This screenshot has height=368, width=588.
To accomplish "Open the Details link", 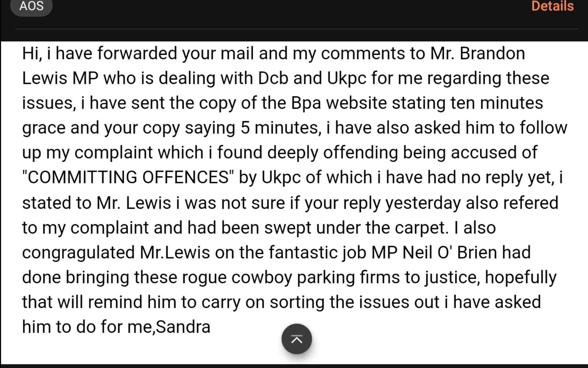I will pyautogui.click(x=552, y=6).
